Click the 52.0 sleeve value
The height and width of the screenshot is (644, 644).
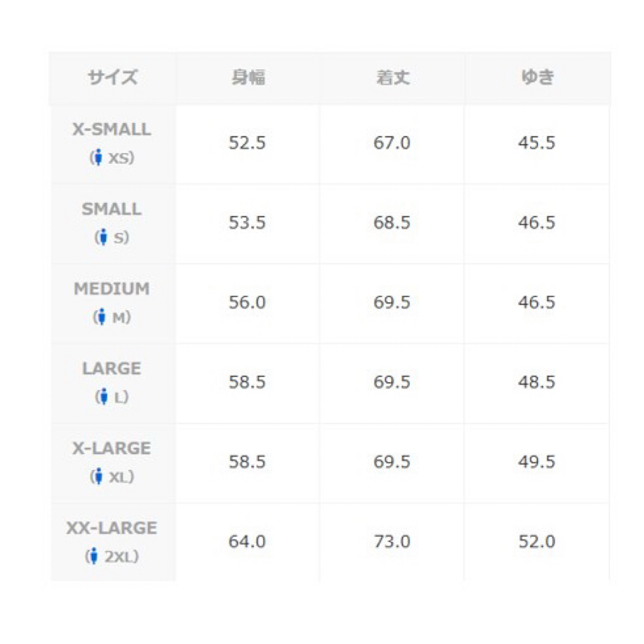point(537,541)
